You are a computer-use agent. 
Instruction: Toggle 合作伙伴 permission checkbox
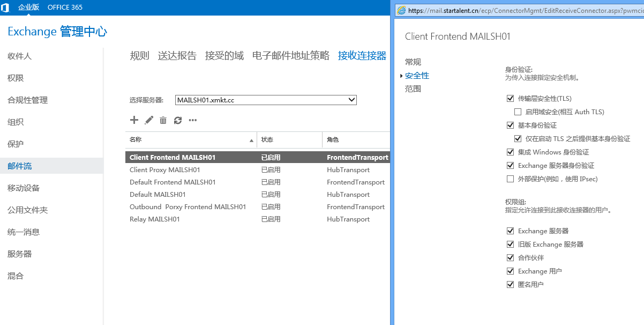tap(510, 258)
